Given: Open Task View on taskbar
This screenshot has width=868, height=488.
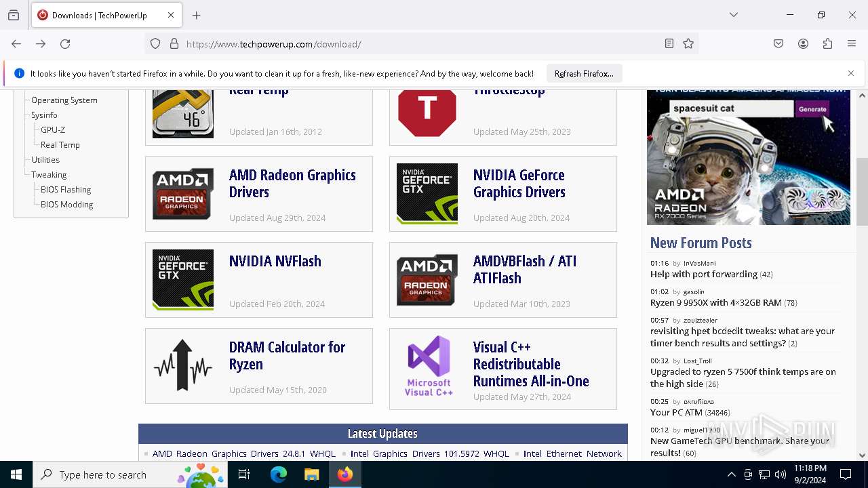Looking at the screenshot, I should click(244, 475).
